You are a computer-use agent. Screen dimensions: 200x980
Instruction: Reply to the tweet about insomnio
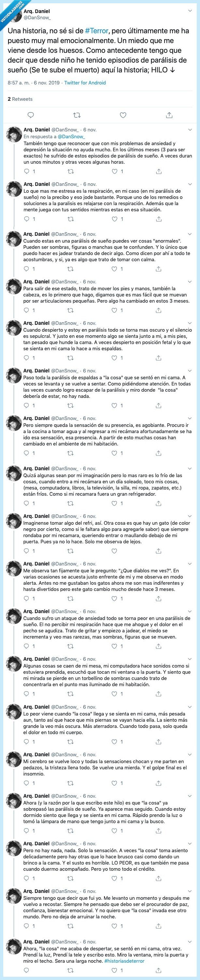coord(26,782)
